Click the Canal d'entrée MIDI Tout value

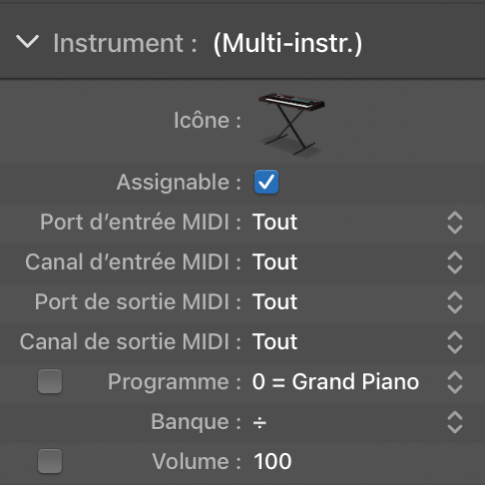(x=275, y=262)
